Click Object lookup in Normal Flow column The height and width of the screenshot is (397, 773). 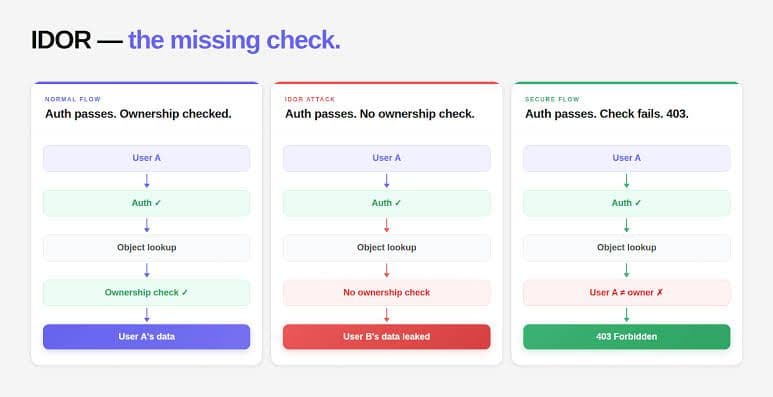146,248
